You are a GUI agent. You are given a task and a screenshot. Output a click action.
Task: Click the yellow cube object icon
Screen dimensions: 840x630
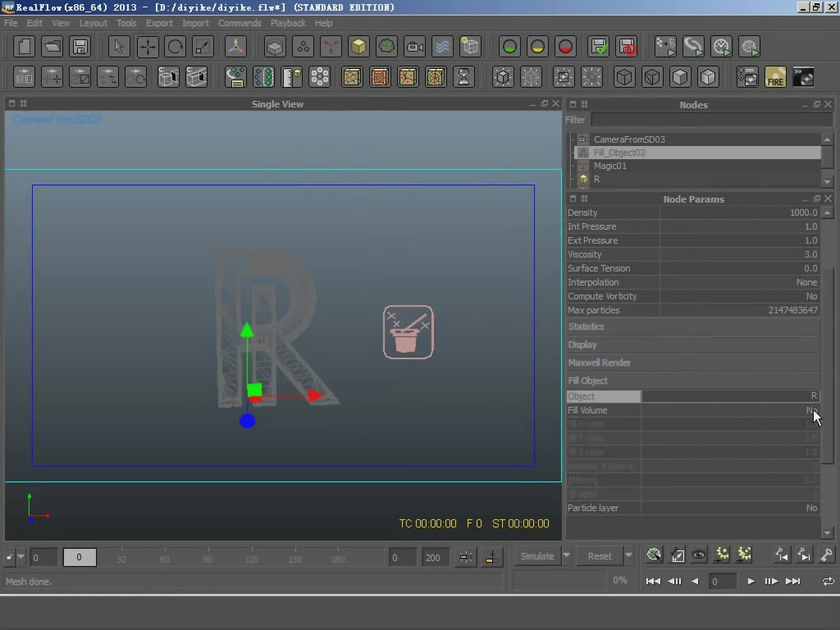pyautogui.click(x=358, y=47)
